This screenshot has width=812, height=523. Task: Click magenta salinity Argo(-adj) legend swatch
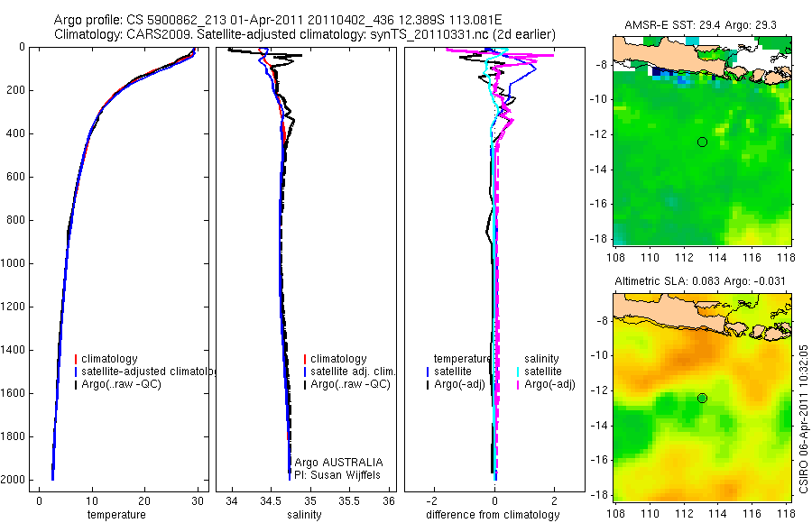click(x=518, y=385)
